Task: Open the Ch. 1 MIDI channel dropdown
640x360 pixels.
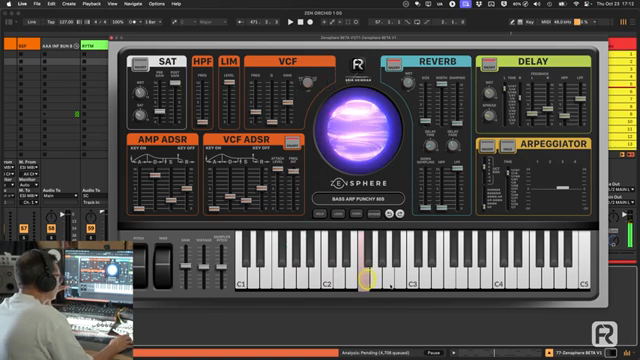Action: [29, 202]
